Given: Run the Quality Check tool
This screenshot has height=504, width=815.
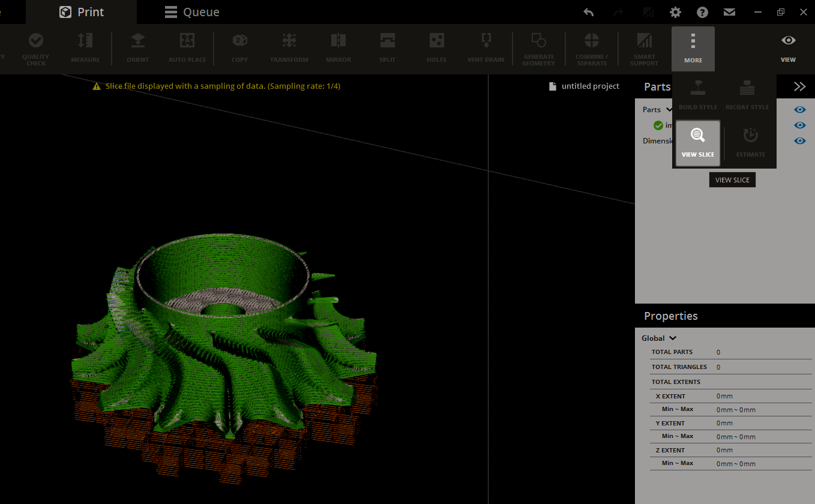Looking at the screenshot, I should click(35, 48).
